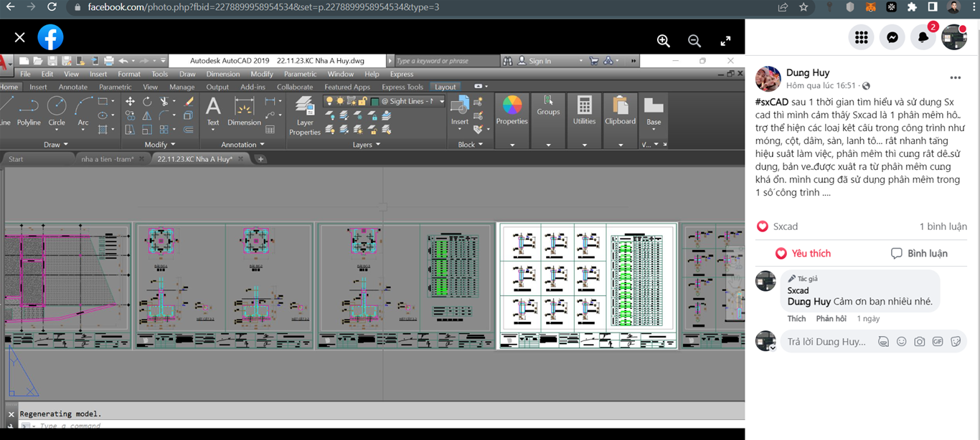980x440 pixels.
Task: Expand the Modify panel dropdown
Action: [x=159, y=145]
